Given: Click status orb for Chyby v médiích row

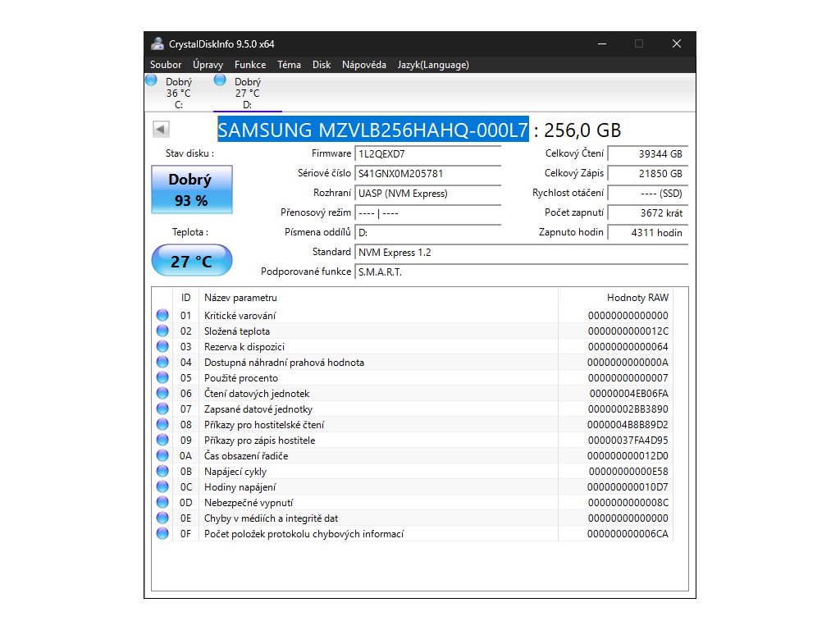Looking at the screenshot, I should coord(162,518).
